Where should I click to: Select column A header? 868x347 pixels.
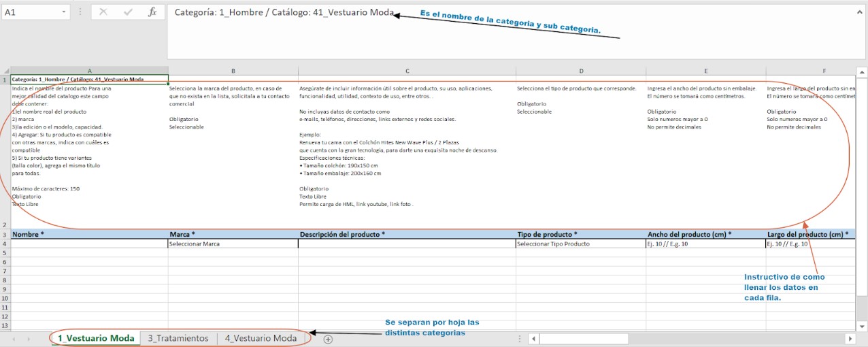coord(90,71)
